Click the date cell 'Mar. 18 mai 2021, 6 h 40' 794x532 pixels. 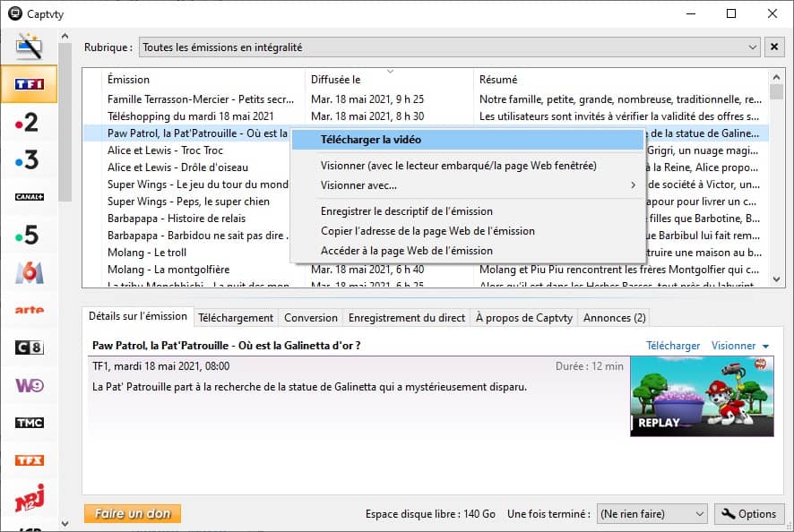coord(367,270)
